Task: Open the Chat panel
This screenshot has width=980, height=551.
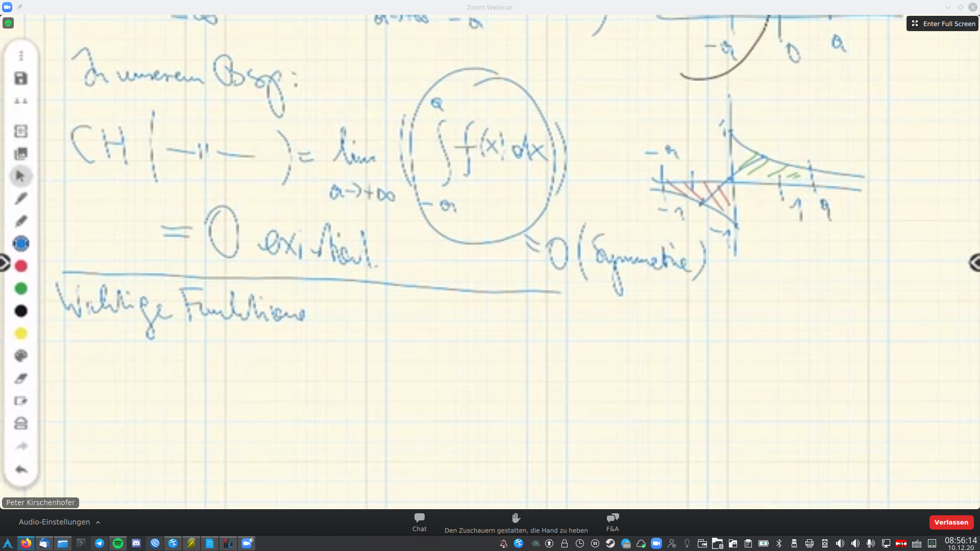Action: click(x=419, y=522)
